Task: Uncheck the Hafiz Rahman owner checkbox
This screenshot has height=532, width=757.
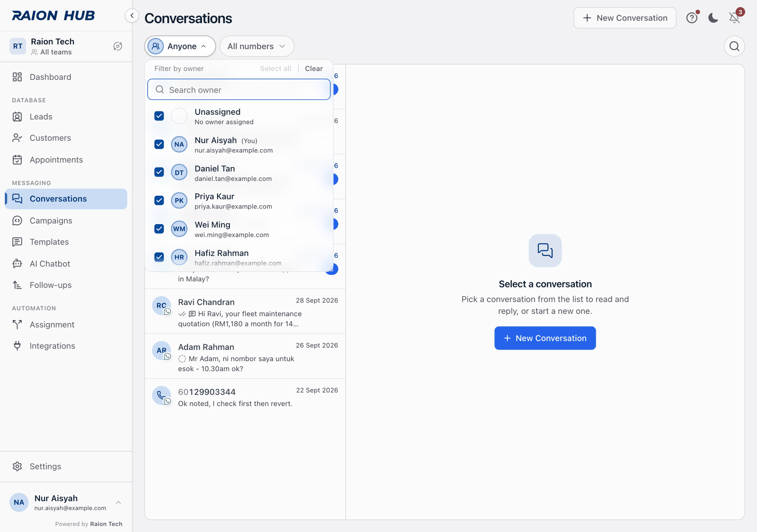Action: coord(159,257)
